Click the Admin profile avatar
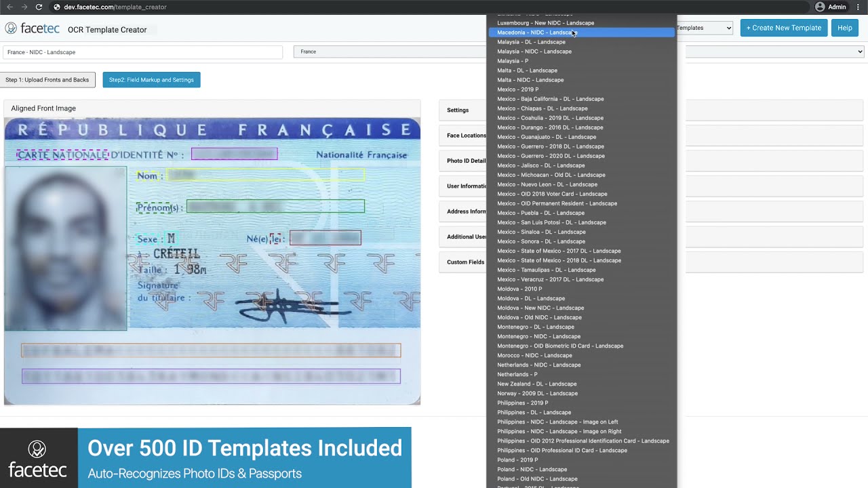This screenshot has width=868, height=488. 820,7
